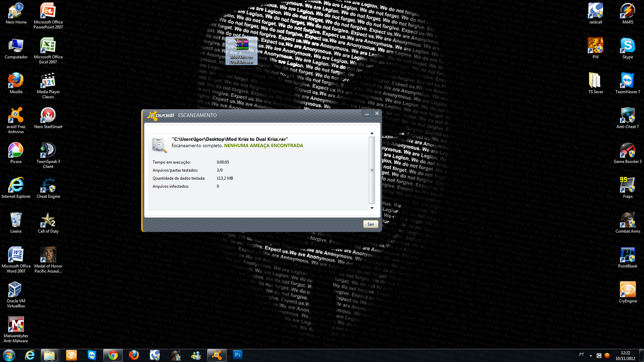Screen dimensions: 644x362
Task: Click the scan result magnifier icon
Action: pos(159,145)
